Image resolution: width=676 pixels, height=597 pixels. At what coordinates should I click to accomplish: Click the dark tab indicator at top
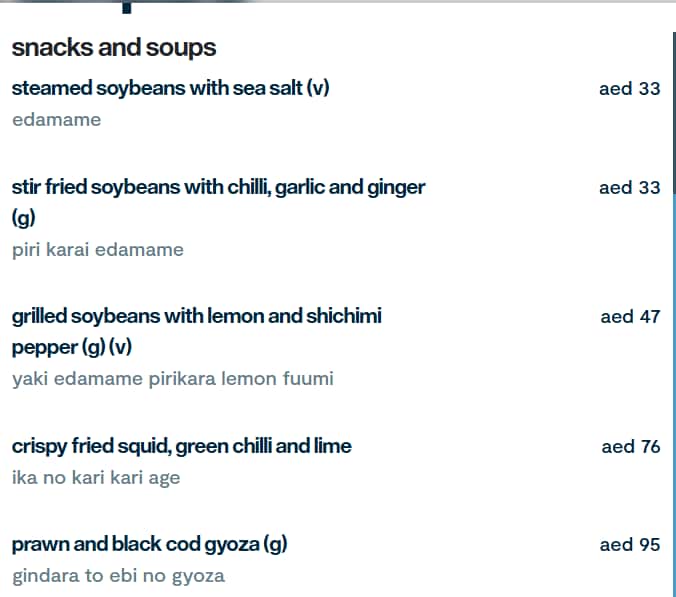(x=126, y=7)
